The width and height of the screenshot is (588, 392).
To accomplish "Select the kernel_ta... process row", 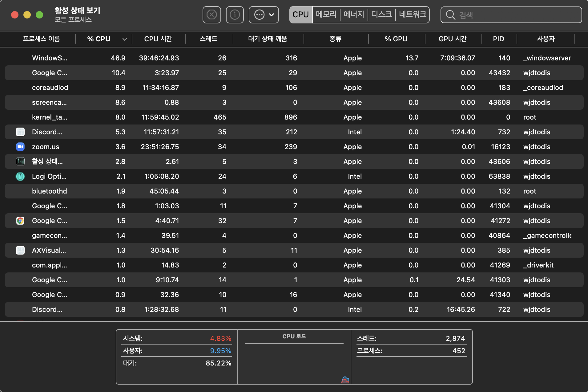I will [x=294, y=117].
